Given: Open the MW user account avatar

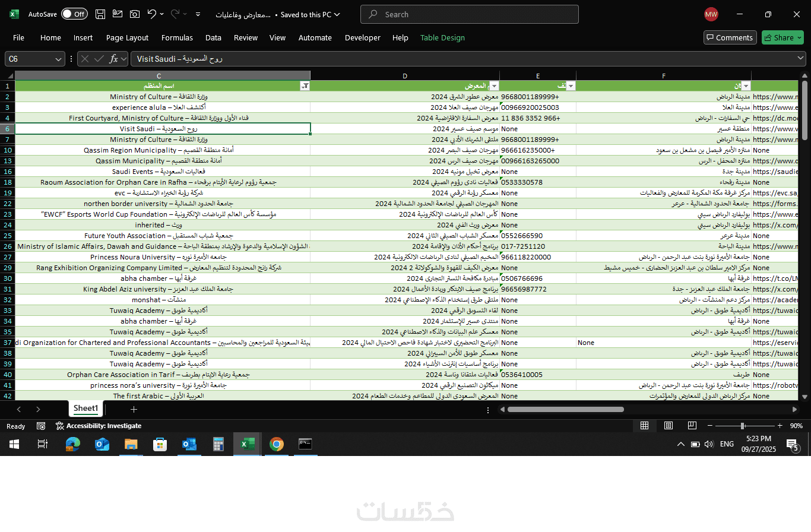Looking at the screenshot, I should pos(711,14).
